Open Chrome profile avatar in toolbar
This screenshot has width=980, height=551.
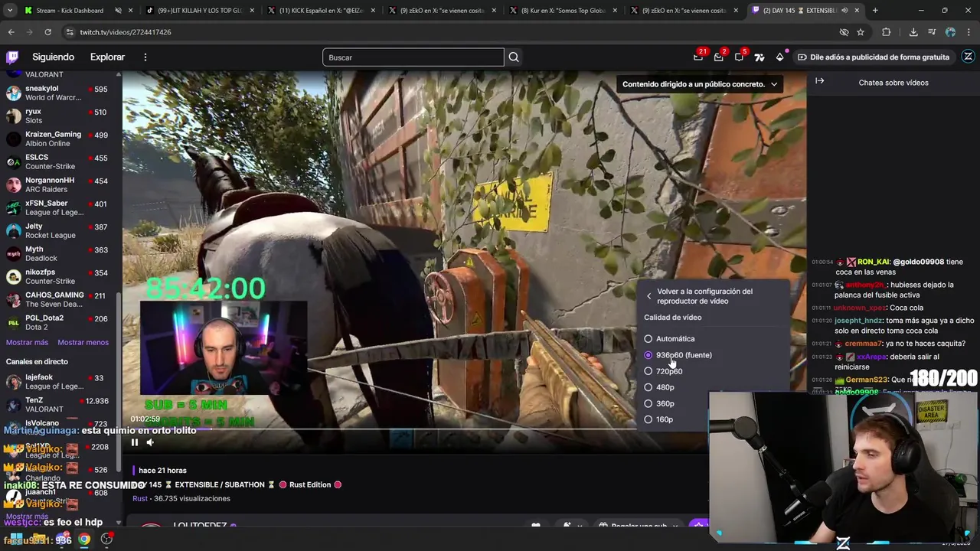coord(950,32)
